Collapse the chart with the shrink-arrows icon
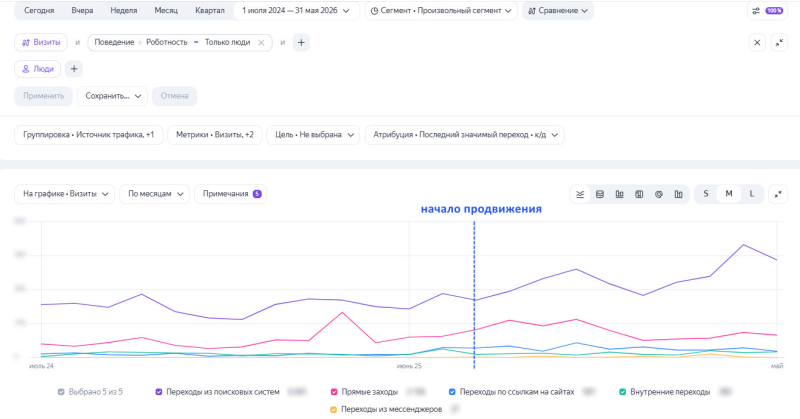The height and width of the screenshot is (419, 800). coord(778,194)
